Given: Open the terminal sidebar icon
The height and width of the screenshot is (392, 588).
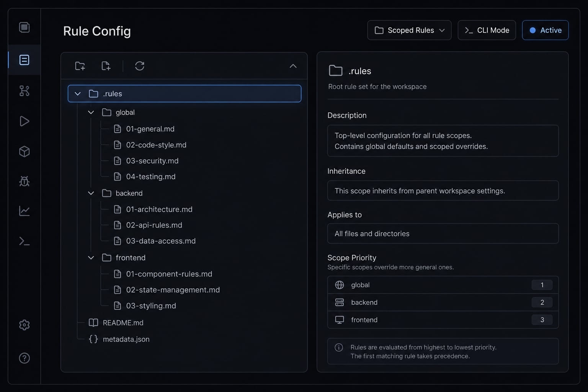Looking at the screenshot, I should click(24, 241).
